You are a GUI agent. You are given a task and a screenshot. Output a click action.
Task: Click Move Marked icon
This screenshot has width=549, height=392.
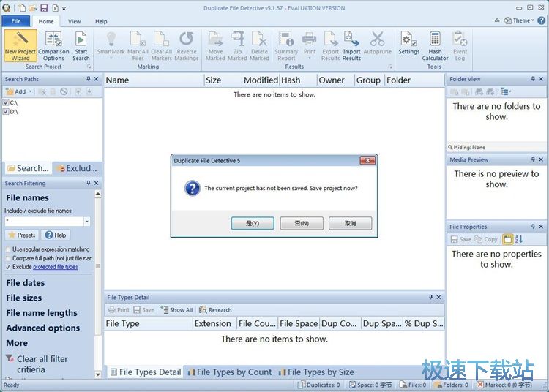[x=215, y=39]
